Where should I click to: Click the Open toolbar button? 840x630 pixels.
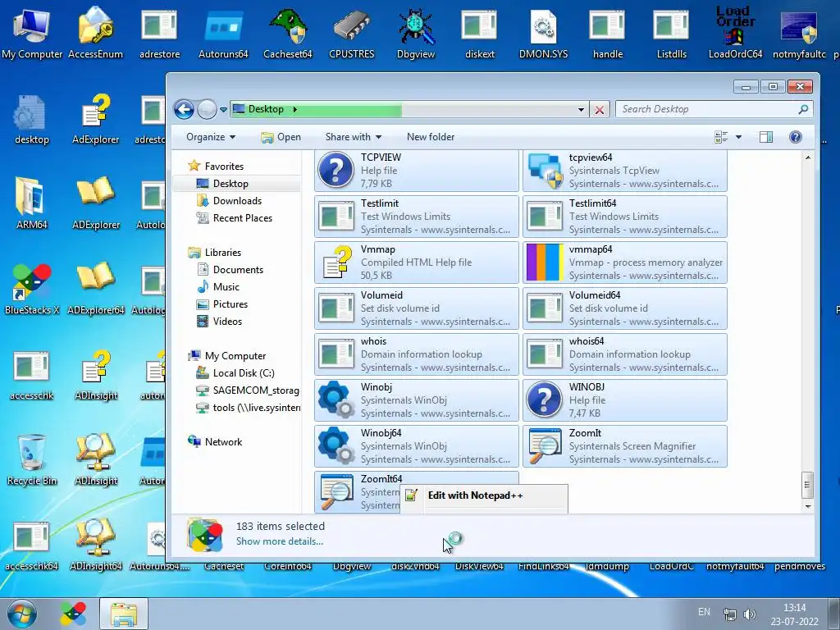click(x=281, y=137)
